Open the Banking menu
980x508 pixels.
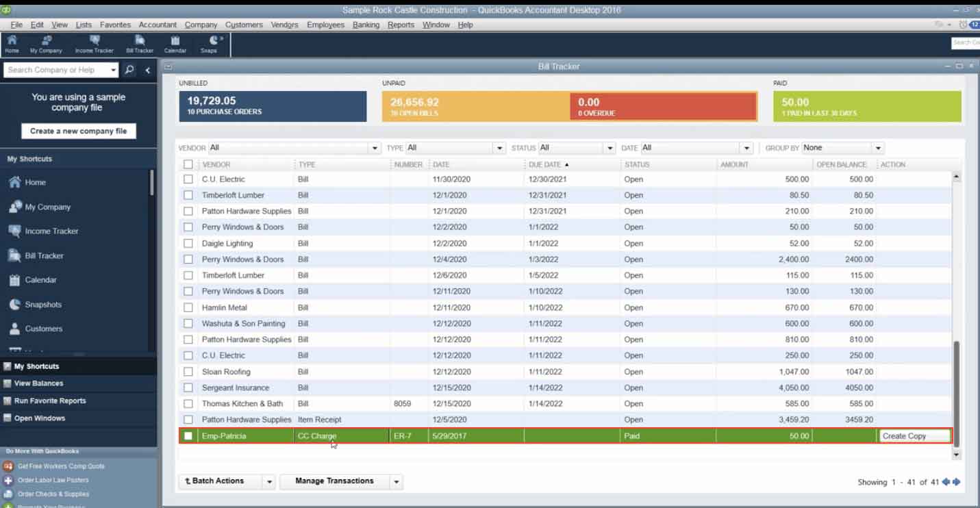tap(366, 25)
